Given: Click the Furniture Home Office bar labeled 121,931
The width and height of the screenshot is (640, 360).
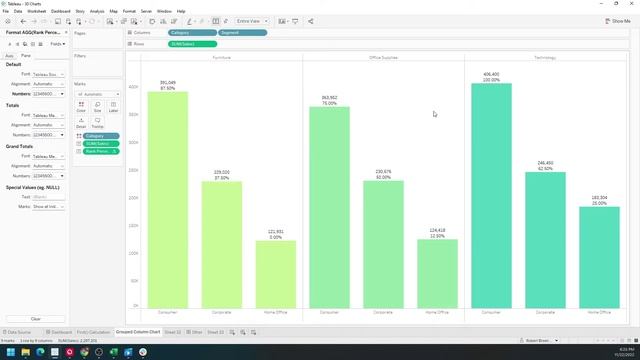Looking at the screenshot, I should tap(276, 274).
